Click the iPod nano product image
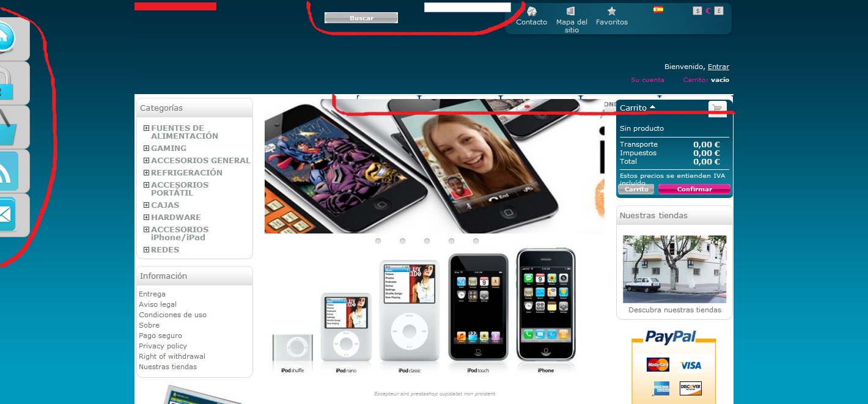 pos(345,328)
